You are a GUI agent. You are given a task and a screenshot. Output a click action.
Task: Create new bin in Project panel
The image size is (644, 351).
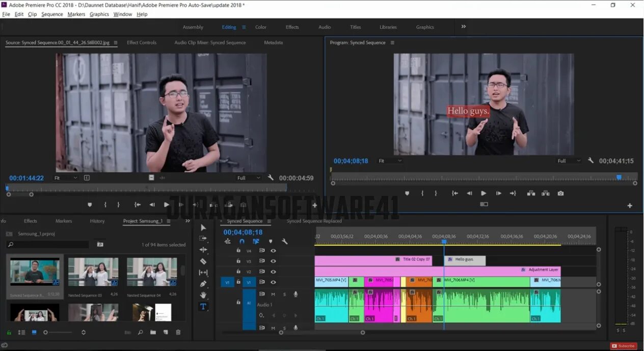pos(153,332)
